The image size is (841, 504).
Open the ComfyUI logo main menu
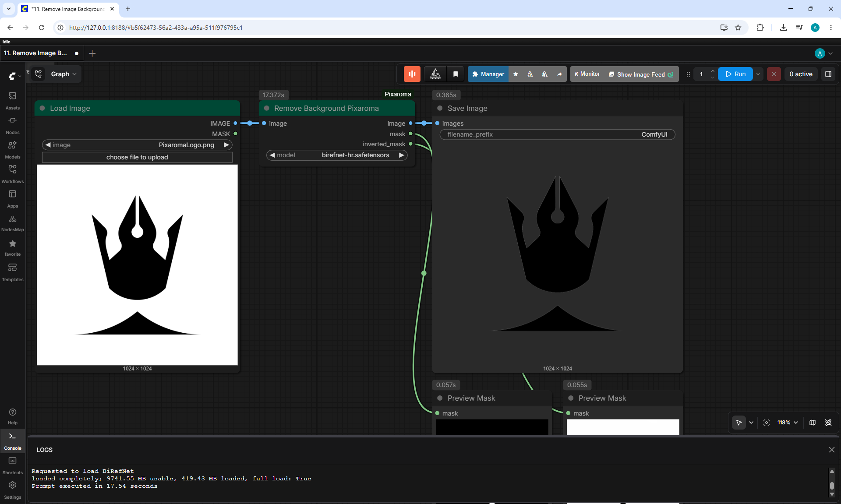pyautogui.click(x=14, y=76)
